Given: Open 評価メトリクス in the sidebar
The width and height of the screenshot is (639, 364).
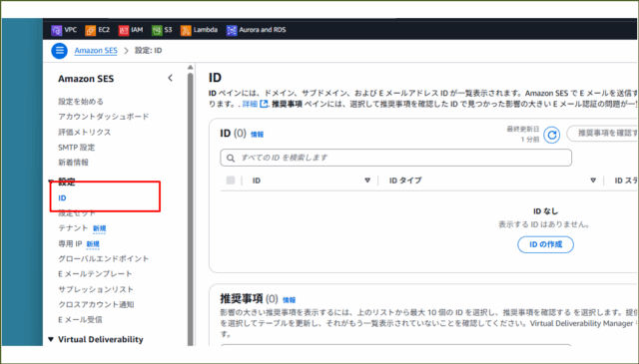Looking at the screenshot, I should [x=84, y=132].
